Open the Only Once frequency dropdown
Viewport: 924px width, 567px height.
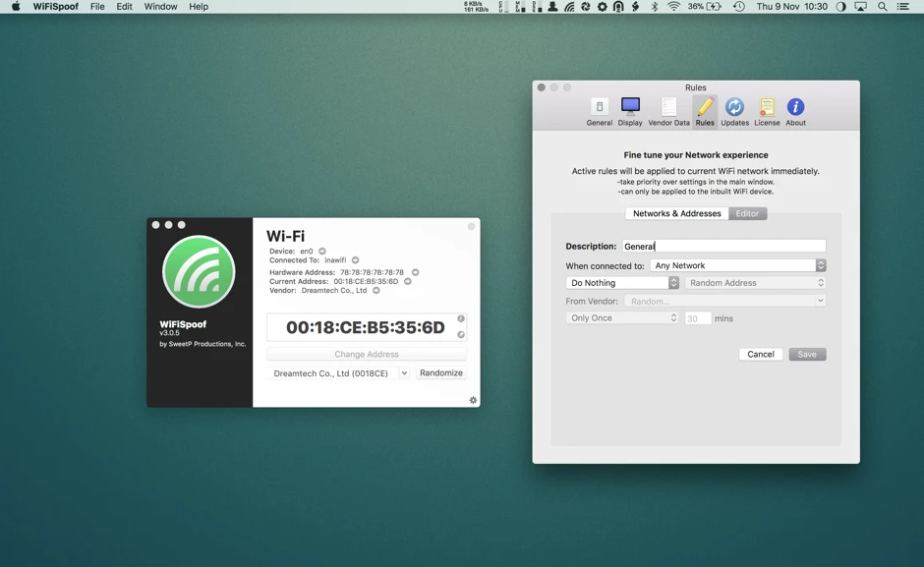(x=622, y=317)
